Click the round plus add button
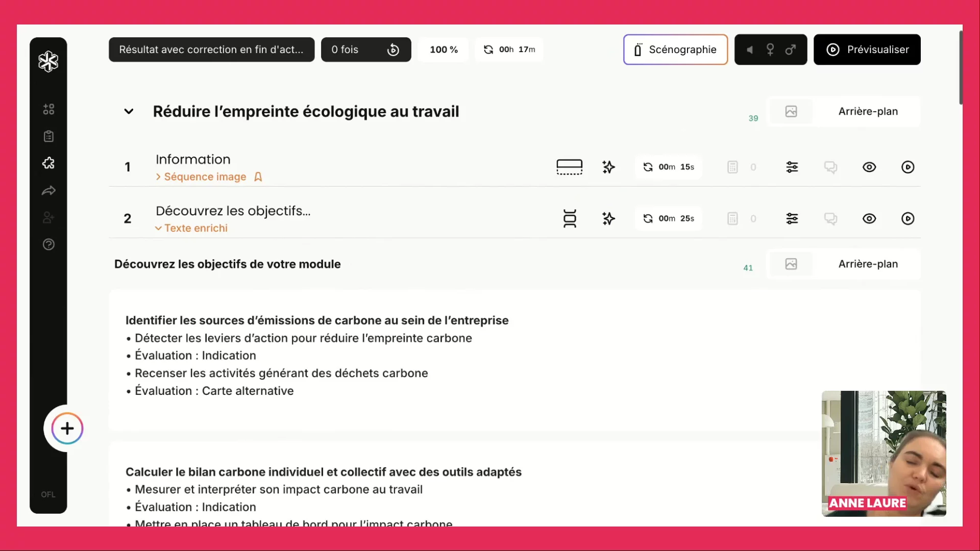The height and width of the screenshot is (551, 980). 67,429
